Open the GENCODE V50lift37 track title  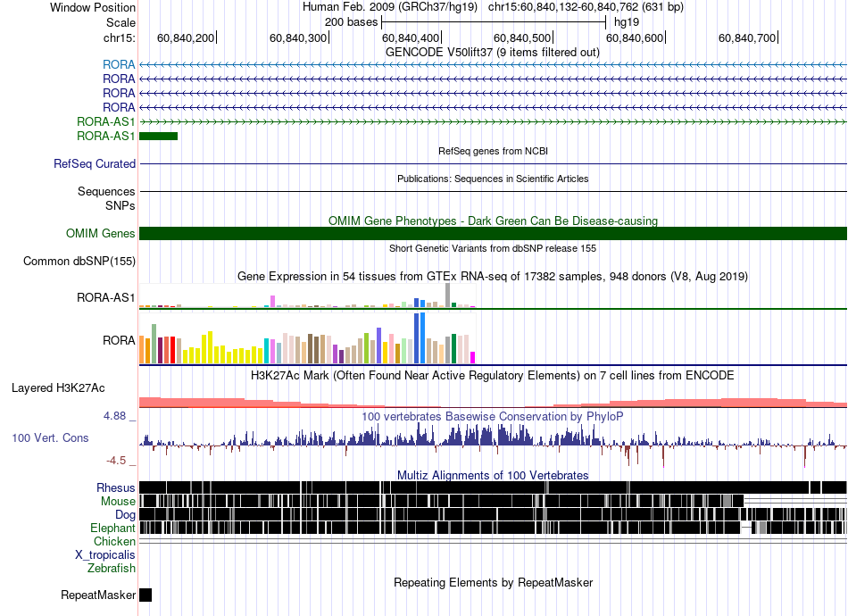[493, 53]
